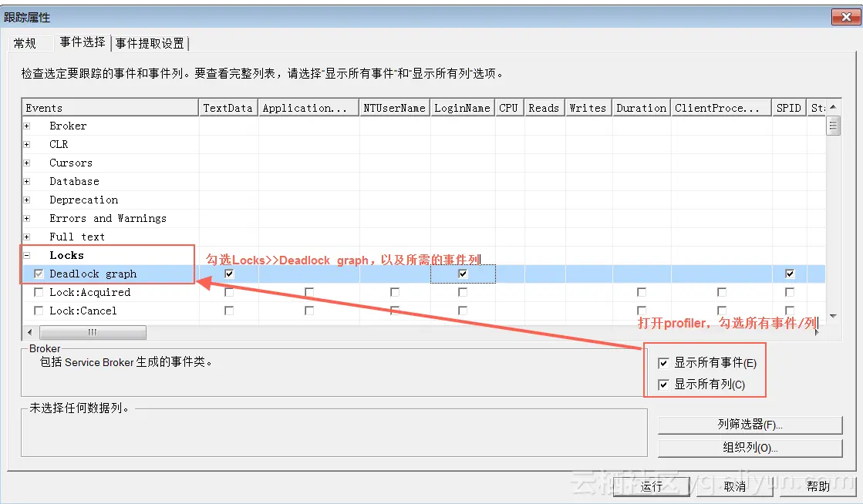Screen dimensions: 863x504
Task: Enable the Lock:Acquired event checkbox
Action: [x=38, y=292]
